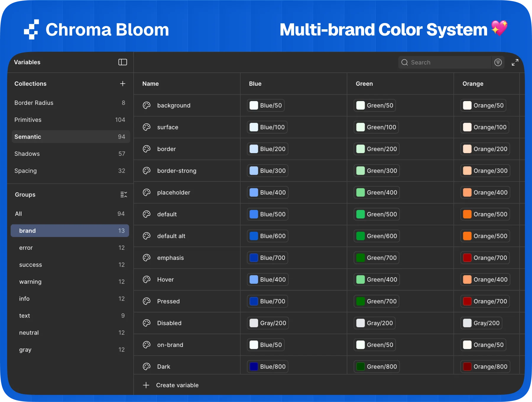Click the palette icon of the border variable

coord(147,149)
